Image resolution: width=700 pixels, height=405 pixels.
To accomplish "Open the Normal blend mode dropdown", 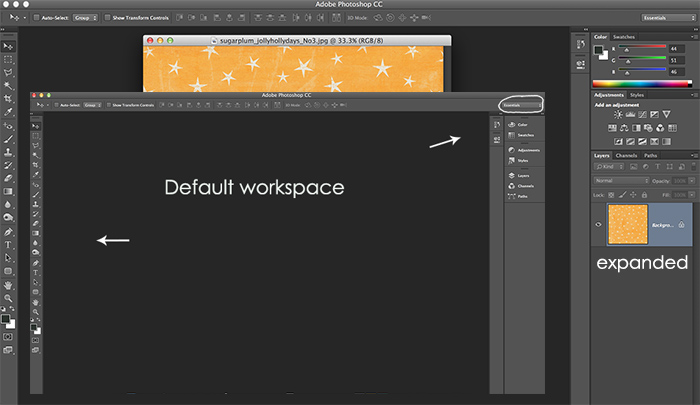I will click(620, 182).
